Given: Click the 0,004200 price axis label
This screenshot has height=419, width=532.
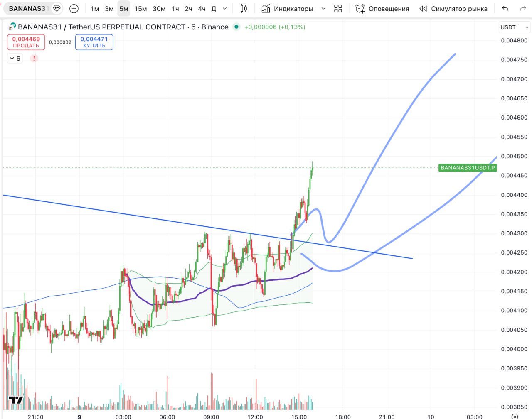Looking at the screenshot, I should coord(514,272).
